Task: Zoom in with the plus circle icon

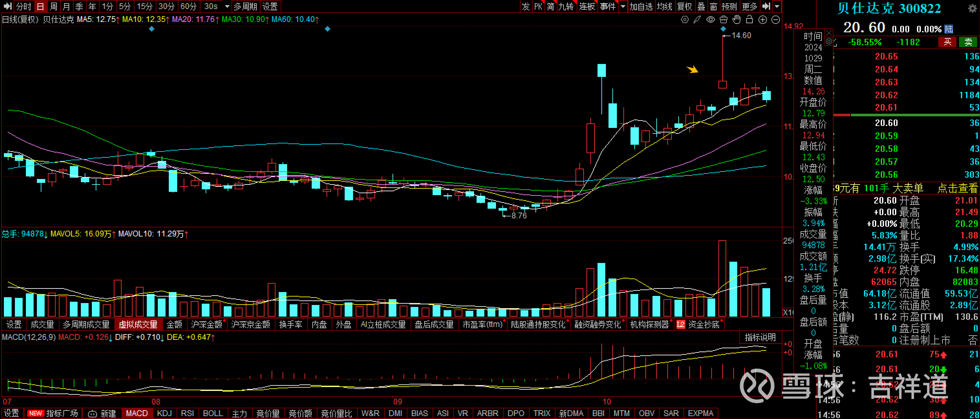Action: tap(762, 20)
